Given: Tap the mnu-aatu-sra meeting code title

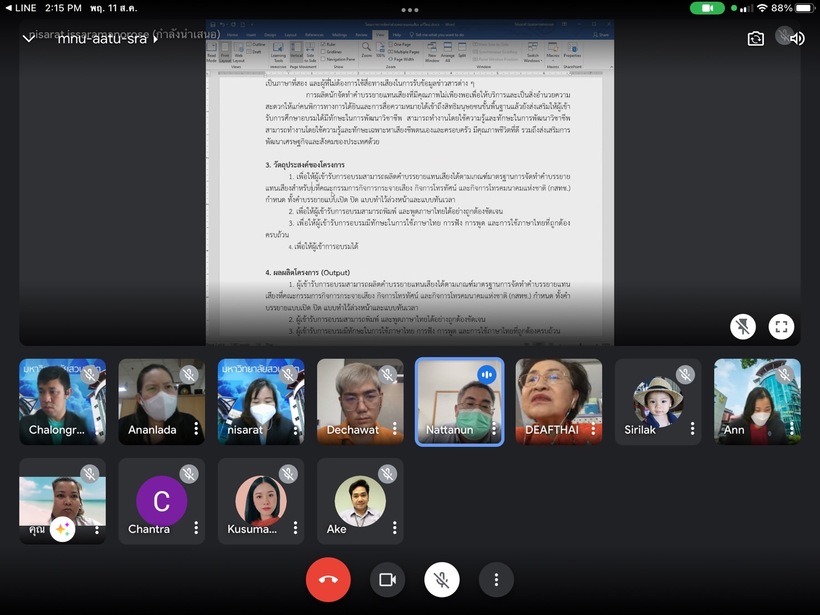Looking at the screenshot, I should [100, 38].
